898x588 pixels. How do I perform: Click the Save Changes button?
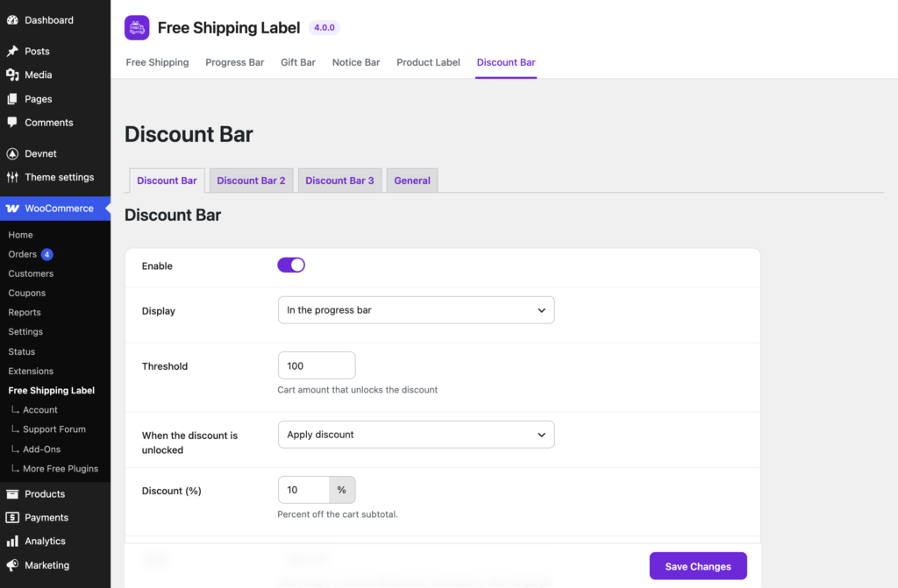click(698, 566)
